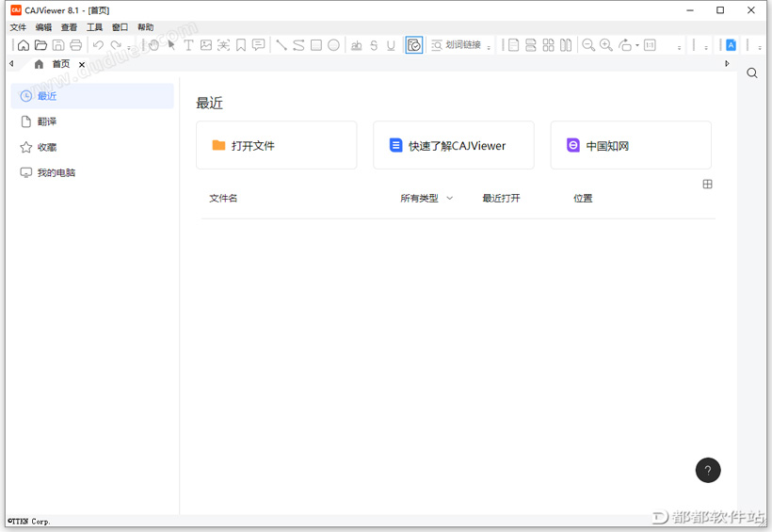Image resolution: width=772 pixels, height=532 pixels.
Task: Click the 位置 column header
Action: coord(583,199)
